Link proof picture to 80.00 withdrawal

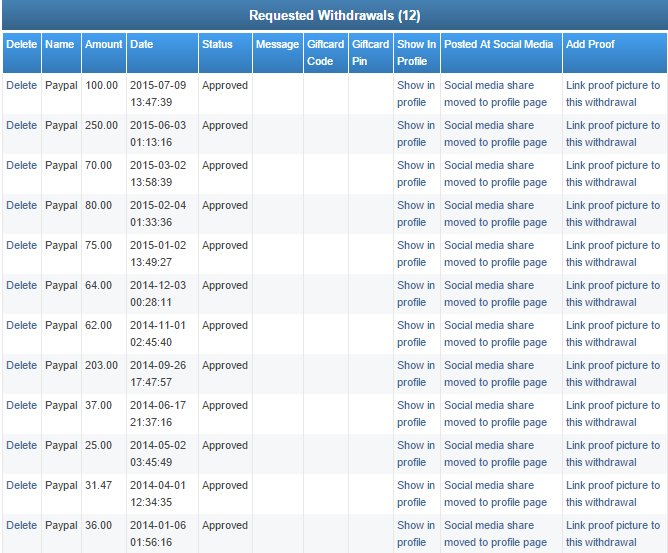[613, 214]
